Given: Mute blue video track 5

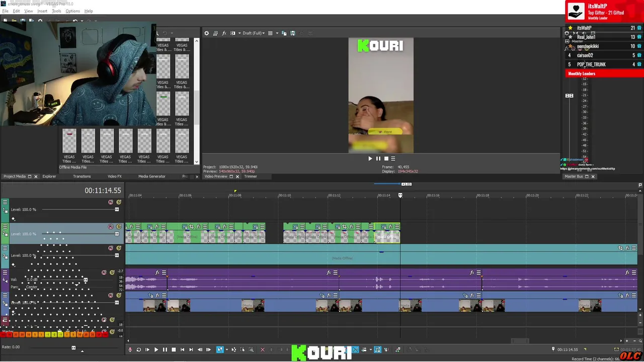Looking at the screenshot, I should [x=111, y=295].
